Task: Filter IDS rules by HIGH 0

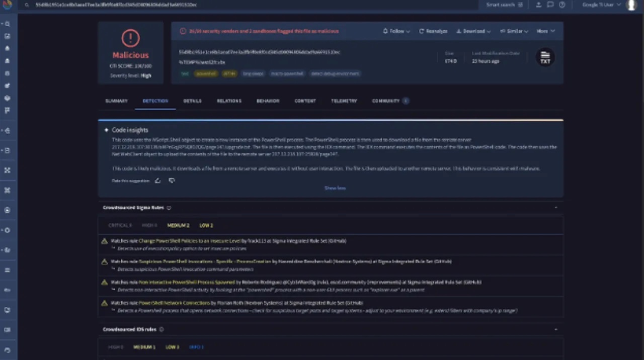Action: click(x=116, y=347)
